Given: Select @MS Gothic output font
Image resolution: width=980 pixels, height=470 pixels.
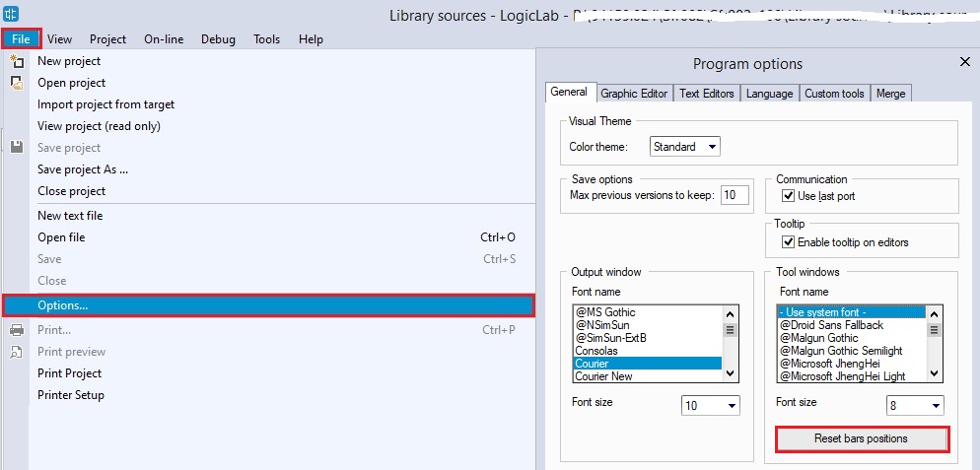Looking at the screenshot, I should point(648,312).
